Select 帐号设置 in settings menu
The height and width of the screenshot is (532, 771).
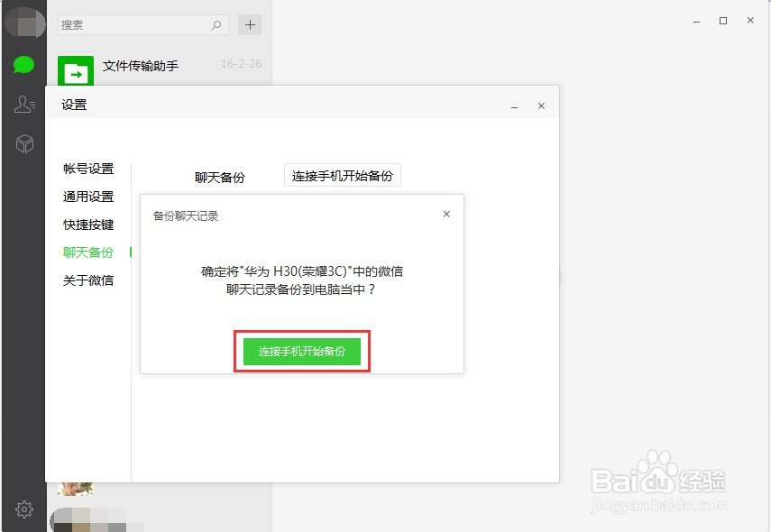(x=88, y=169)
